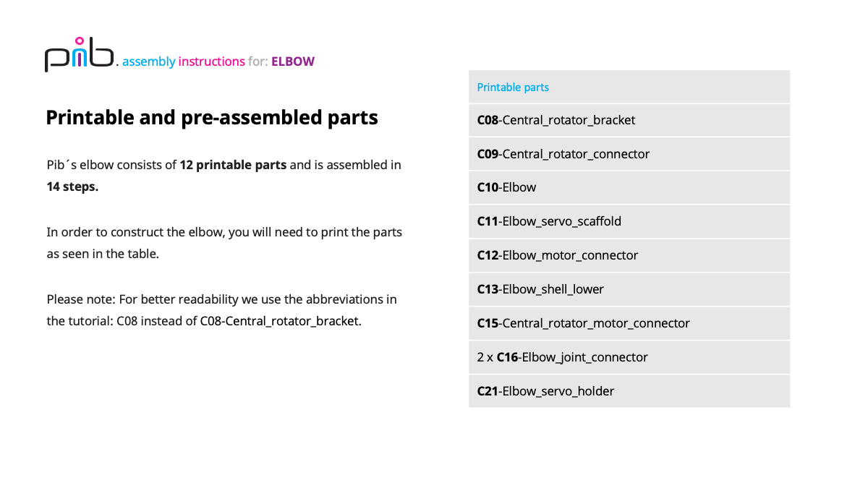Select the bold '12 printable parts' text
Viewport: 868px width, 488px height.
(233, 165)
